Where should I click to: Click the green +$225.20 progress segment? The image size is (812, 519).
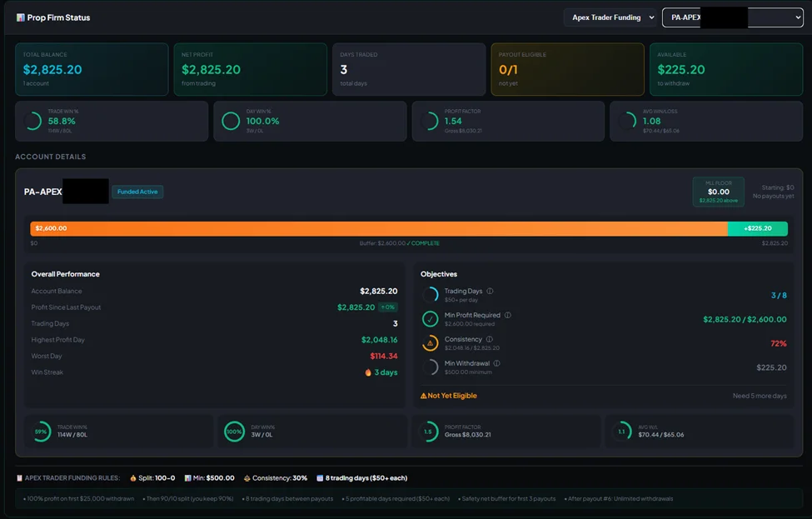757,228
